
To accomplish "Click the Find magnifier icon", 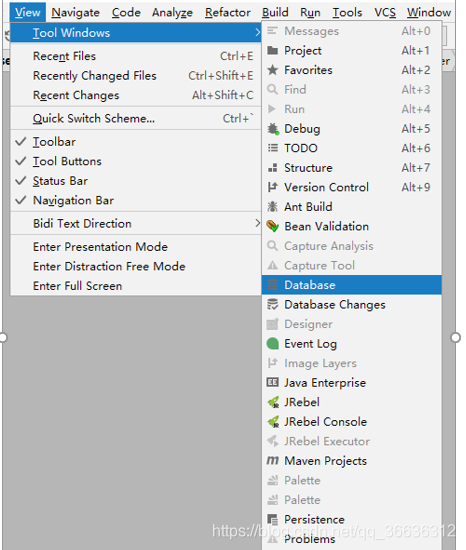I will click(272, 89).
